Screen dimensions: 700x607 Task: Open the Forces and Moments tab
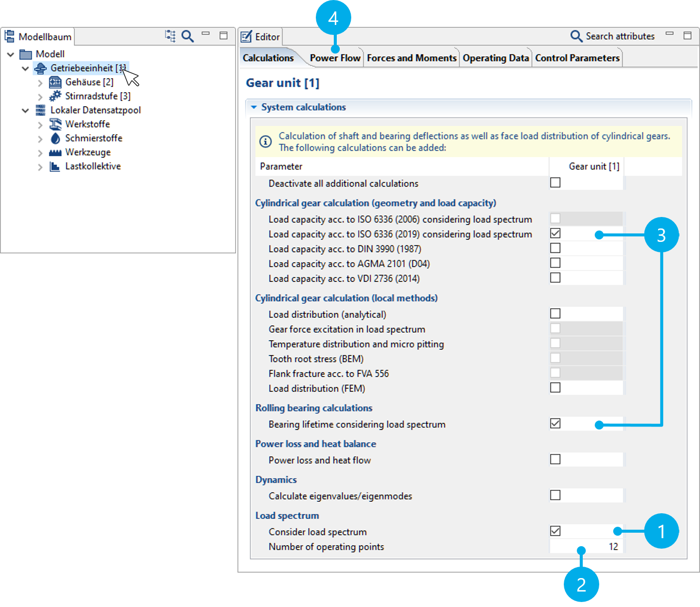point(412,58)
